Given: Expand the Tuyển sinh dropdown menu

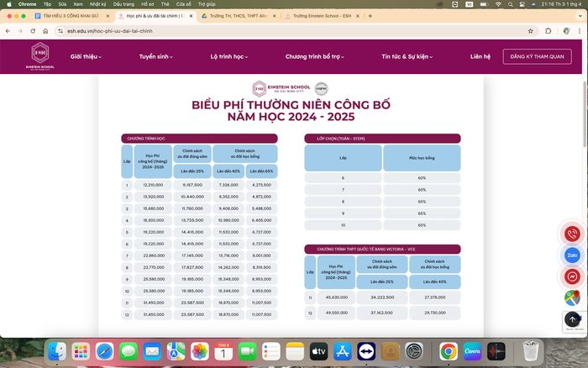Looking at the screenshot, I should pyautogui.click(x=156, y=56).
